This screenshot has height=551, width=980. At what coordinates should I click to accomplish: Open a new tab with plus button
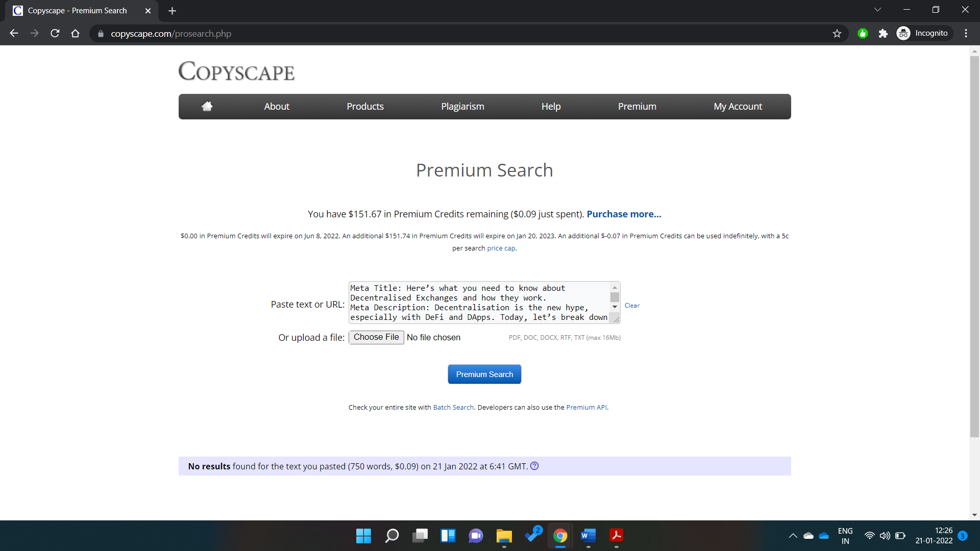click(x=172, y=11)
